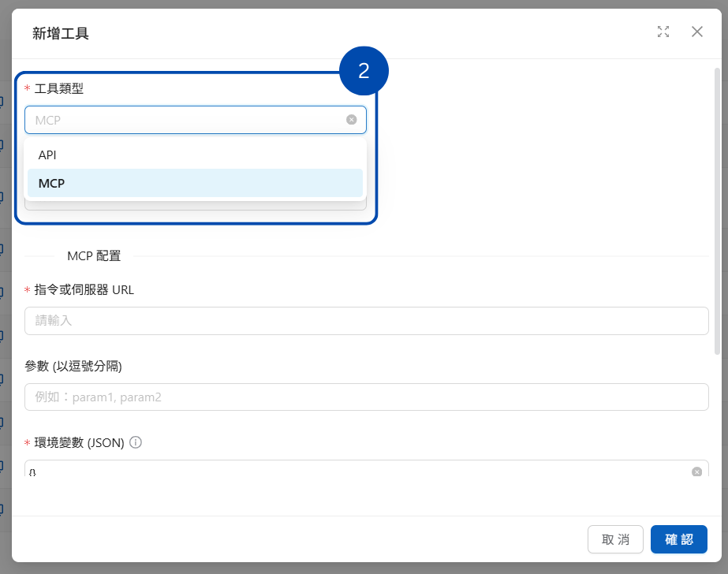
Task: Close the 新增工具 dialog
Action: pos(696,32)
